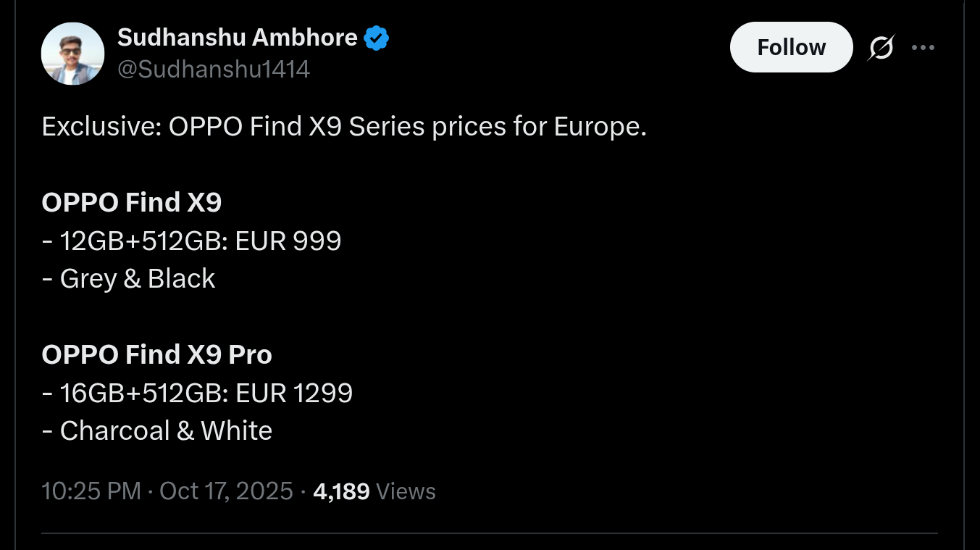Open the Sudhanshu Ambhore display name link
Image resolution: width=980 pixels, height=550 pixels.
pos(237,37)
